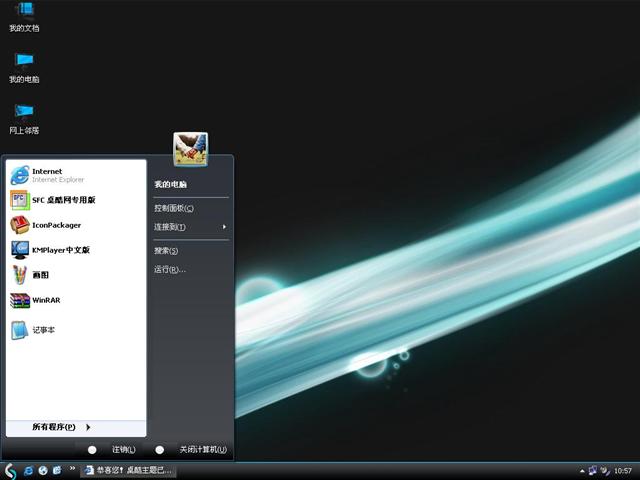The height and width of the screenshot is (480, 640).
Task: Launch SFC 桌酷网专用版 from the Start menu
Action: click(x=76, y=200)
